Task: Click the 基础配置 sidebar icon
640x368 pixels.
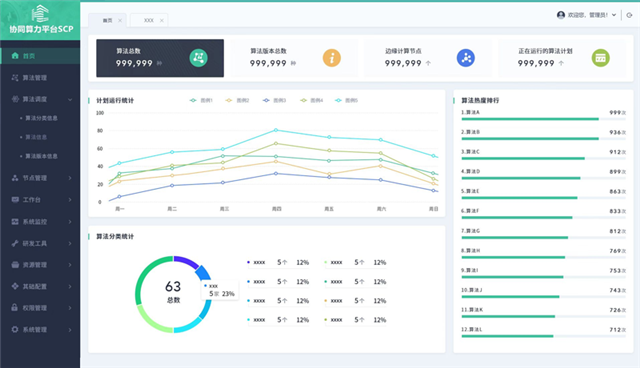Action: click(15, 286)
